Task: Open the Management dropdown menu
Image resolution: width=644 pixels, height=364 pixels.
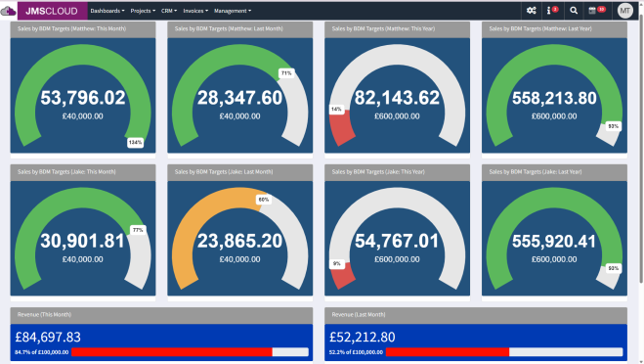Action: coord(233,11)
